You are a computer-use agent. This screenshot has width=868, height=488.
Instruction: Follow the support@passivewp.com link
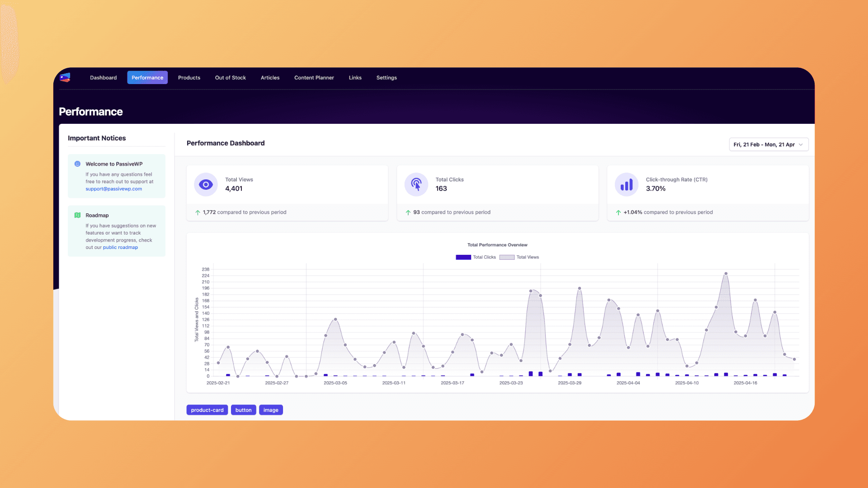113,189
